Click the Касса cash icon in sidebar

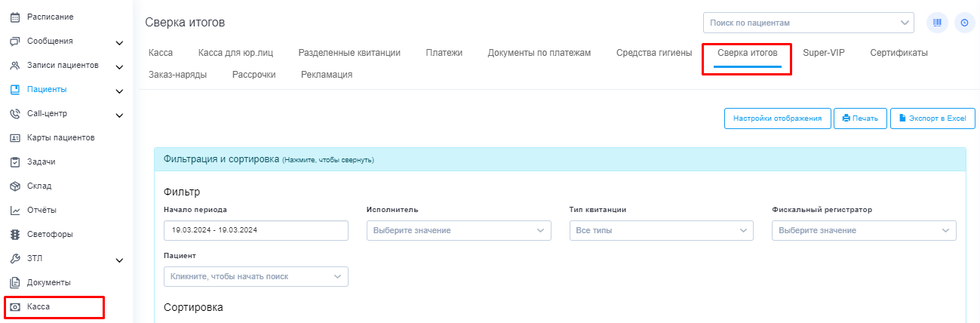click(14, 307)
